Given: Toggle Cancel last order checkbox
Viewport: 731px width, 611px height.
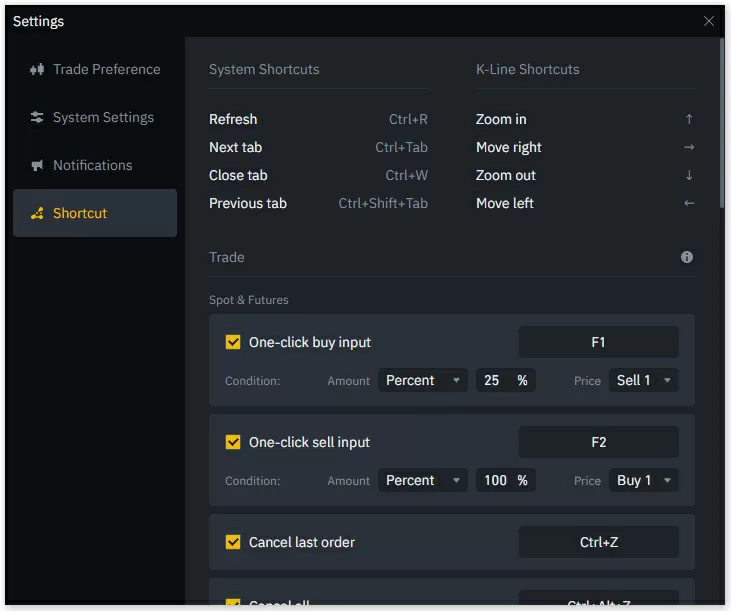Looking at the screenshot, I should (x=233, y=542).
